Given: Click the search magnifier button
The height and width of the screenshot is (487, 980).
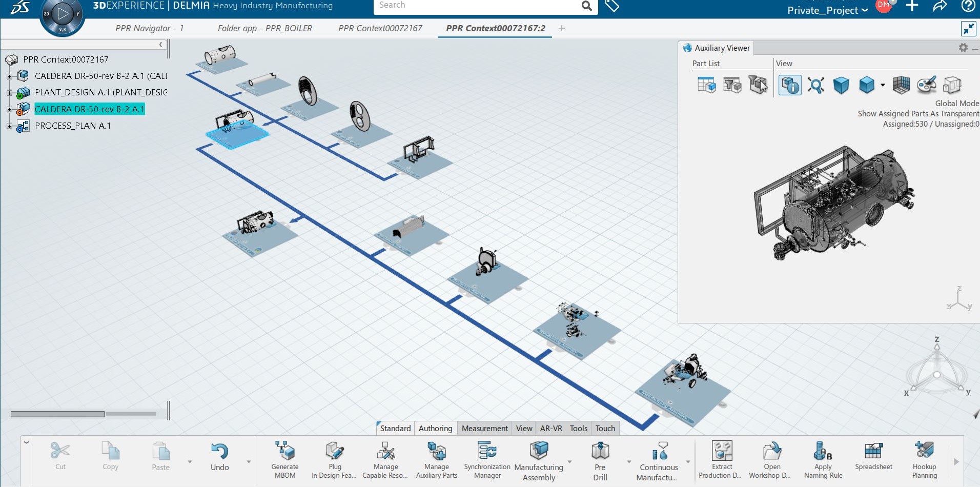Looking at the screenshot, I should click(587, 6).
